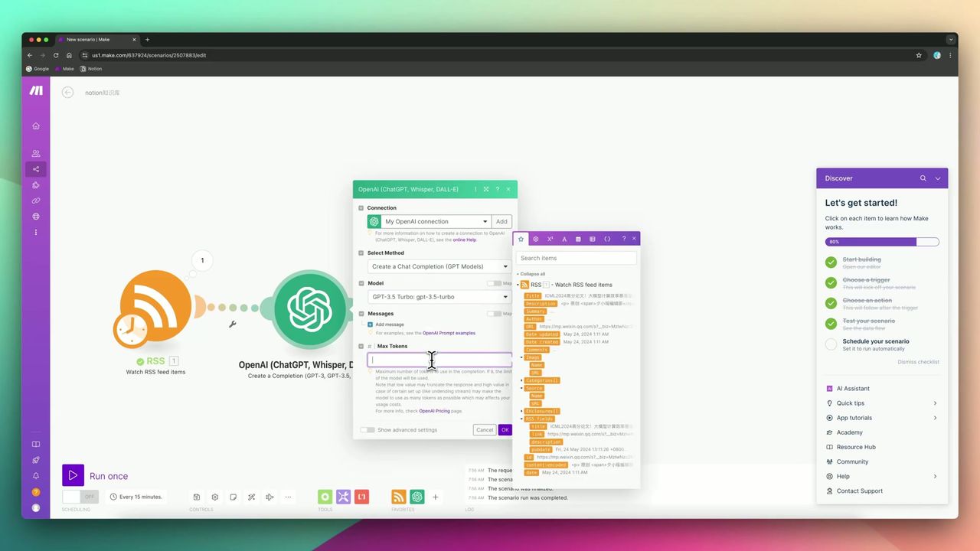Screen dimensions: 980x551
Task: Open the math functions tab in the mapping panel
Action: [550, 239]
